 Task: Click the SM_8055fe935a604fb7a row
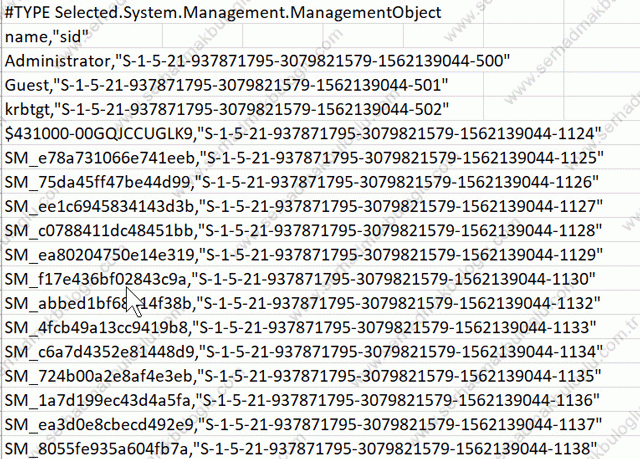point(301,449)
